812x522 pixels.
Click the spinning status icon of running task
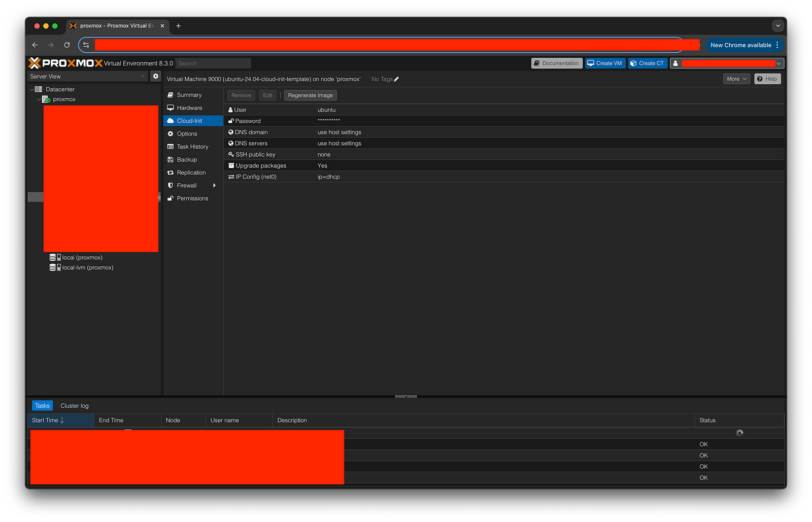[x=739, y=433]
